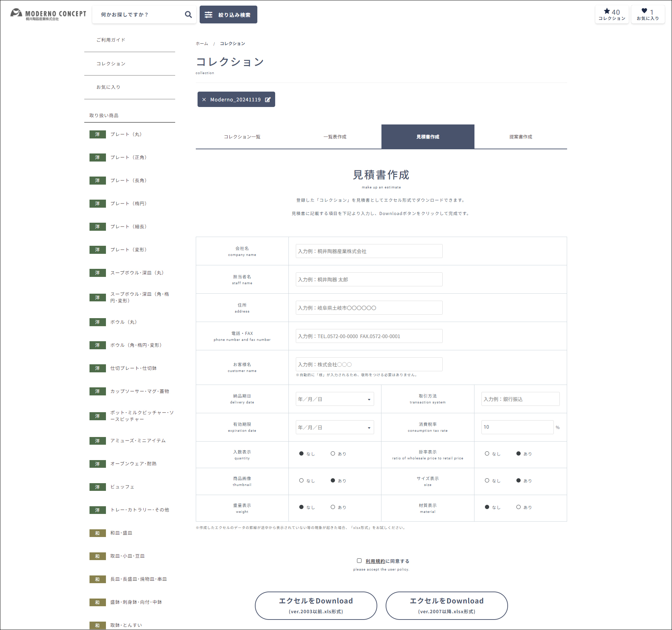Image resolution: width=672 pixels, height=630 pixels.
Task: Tick the 利用規約に同意する checkbox
Action: [x=359, y=560]
